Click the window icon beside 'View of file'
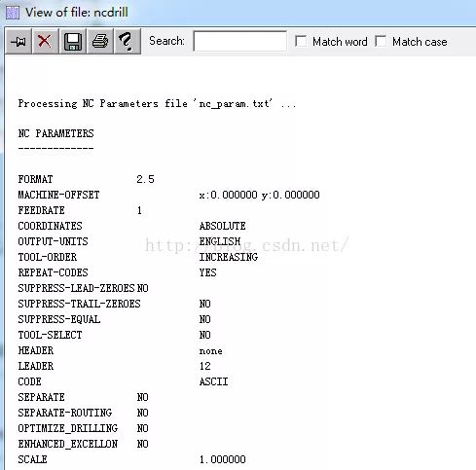Viewport: 476px width, 470px height. click(x=13, y=13)
